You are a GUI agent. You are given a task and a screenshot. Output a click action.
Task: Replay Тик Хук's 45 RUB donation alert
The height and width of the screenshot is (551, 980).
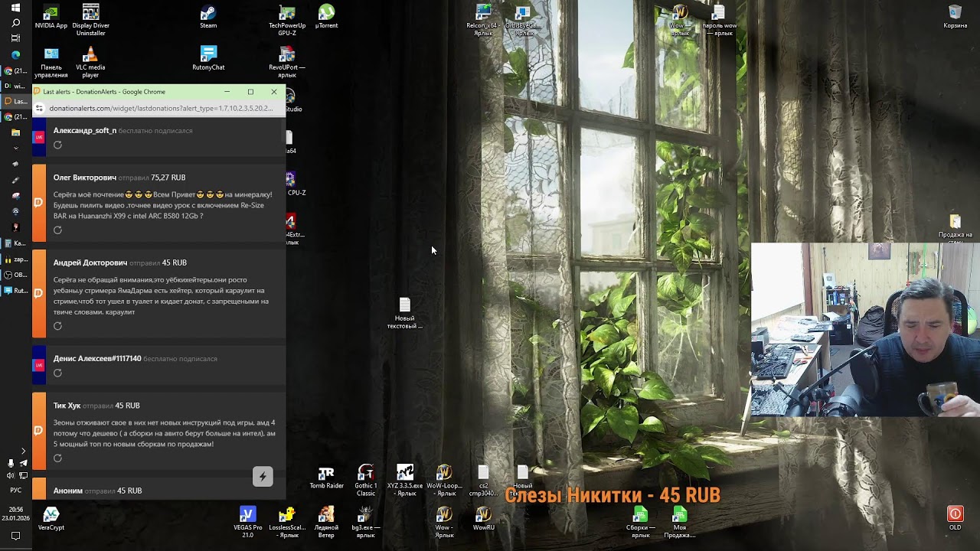[57, 458]
